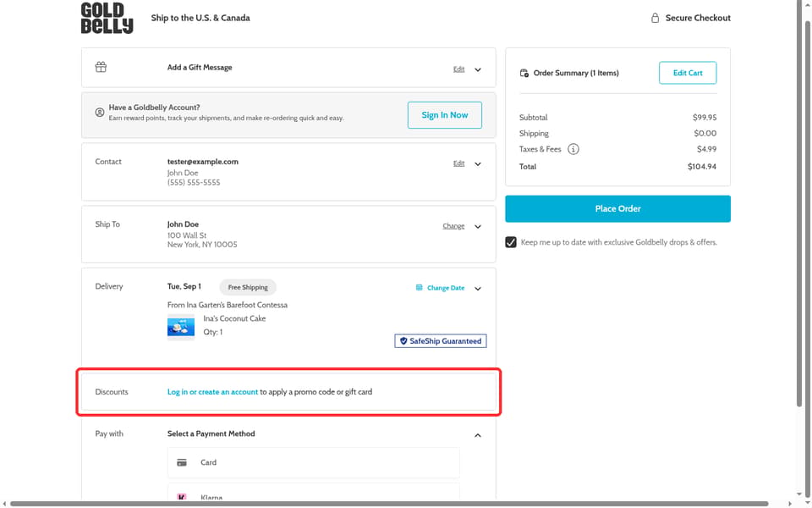Expand the Add a Gift Message section
812x508 pixels.
(x=477, y=69)
